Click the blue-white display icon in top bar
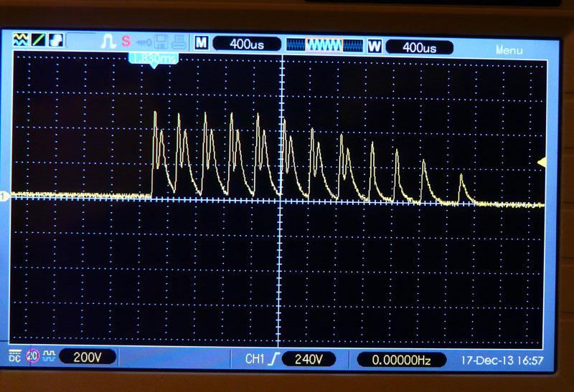The width and height of the screenshot is (574, 392). pyautogui.click(x=55, y=41)
